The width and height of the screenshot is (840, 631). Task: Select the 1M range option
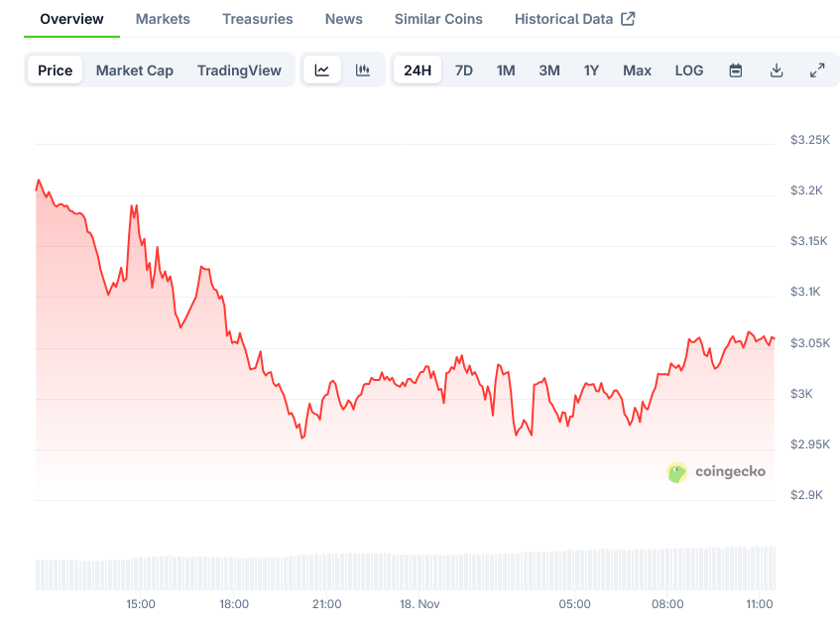click(506, 69)
